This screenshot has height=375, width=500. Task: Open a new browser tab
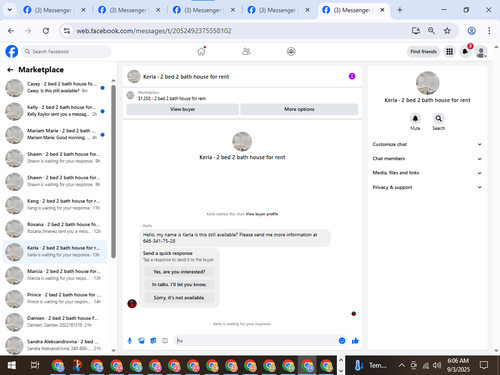[400, 10]
